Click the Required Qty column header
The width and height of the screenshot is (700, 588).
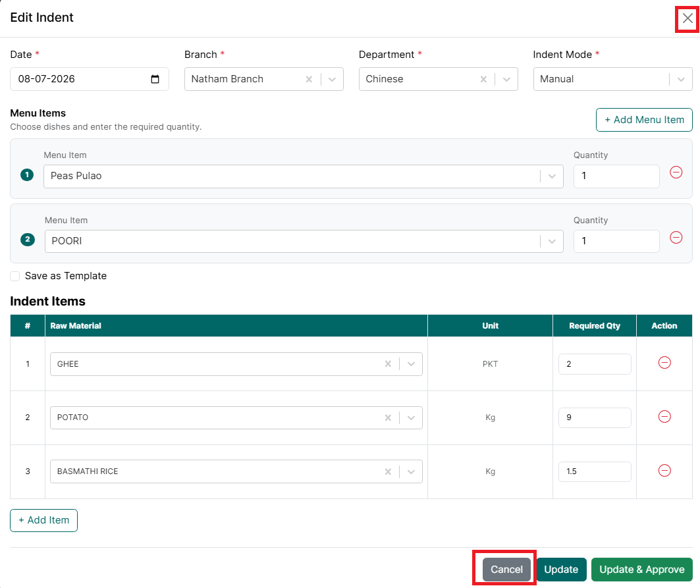coord(595,325)
